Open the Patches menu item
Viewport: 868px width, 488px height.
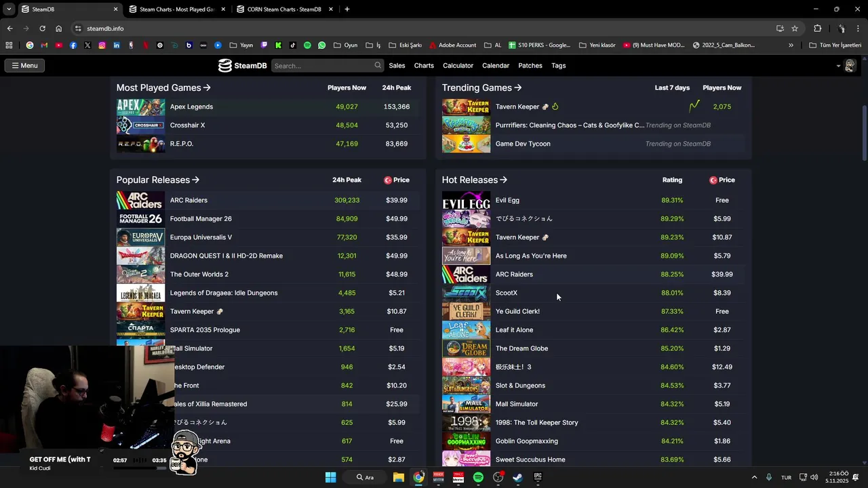pyautogui.click(x=530, y=66)
